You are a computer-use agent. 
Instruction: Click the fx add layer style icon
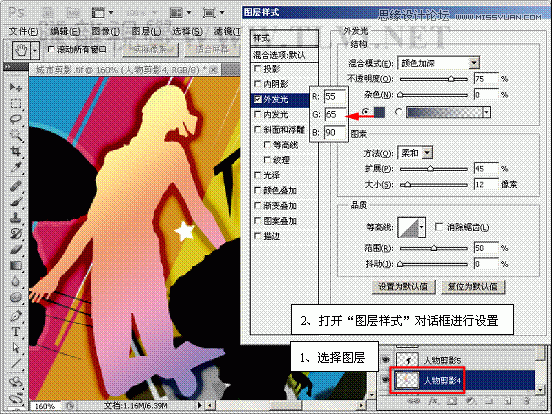433,401
